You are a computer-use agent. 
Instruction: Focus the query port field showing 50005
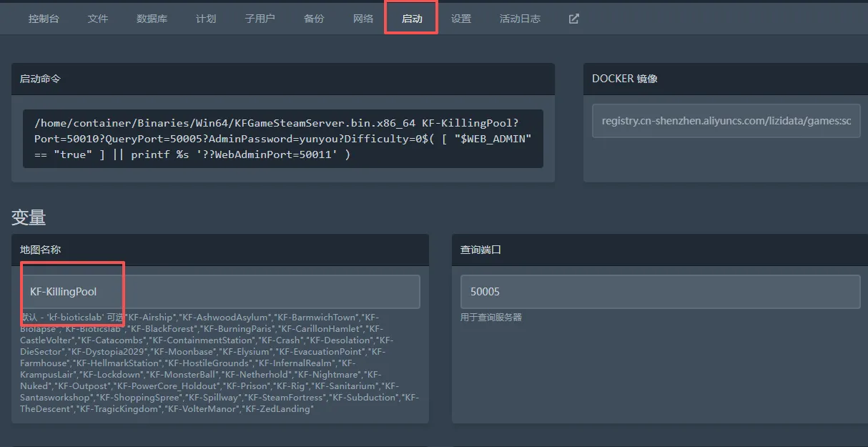pyautogui.click(x=660, y=292)
